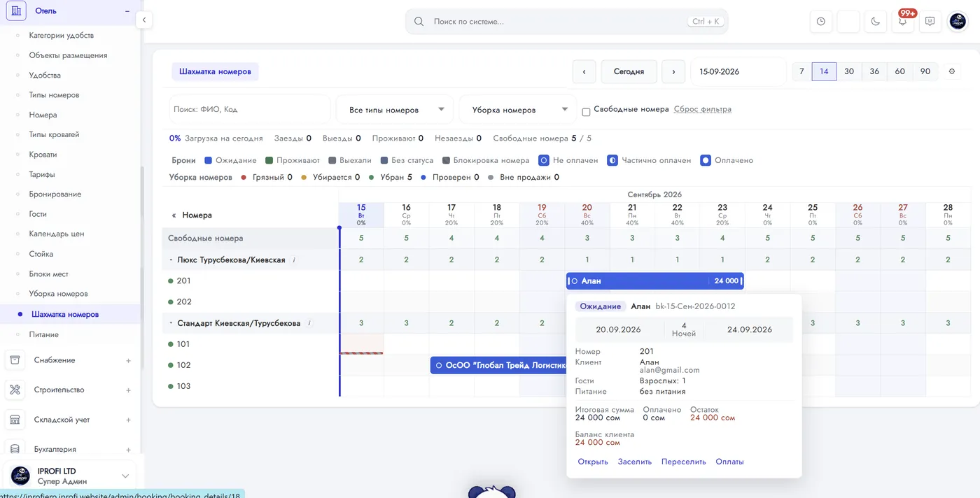980x498 pixels.
Task: Collapse the Люкс Турусбекова/Киевская room group
Action: coord(171,260)
